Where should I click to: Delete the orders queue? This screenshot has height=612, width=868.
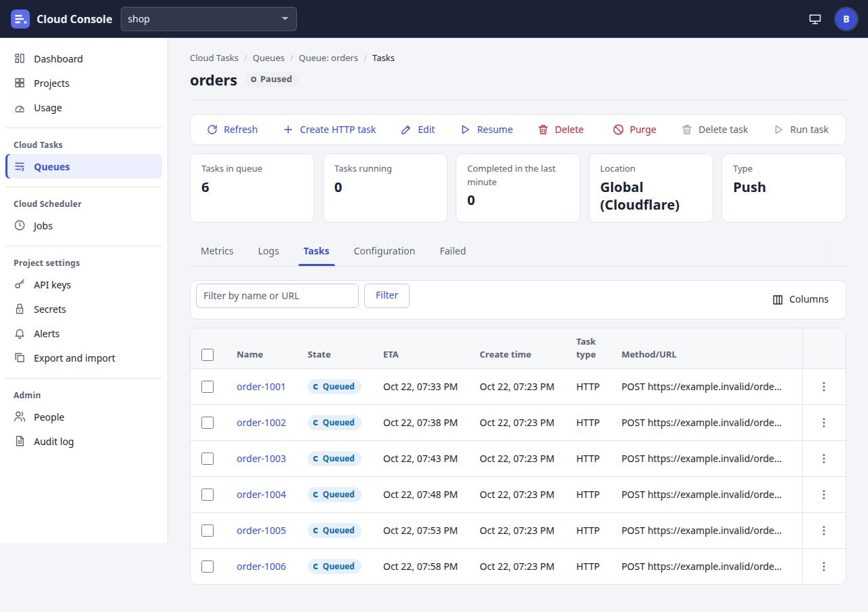[561, 130]
